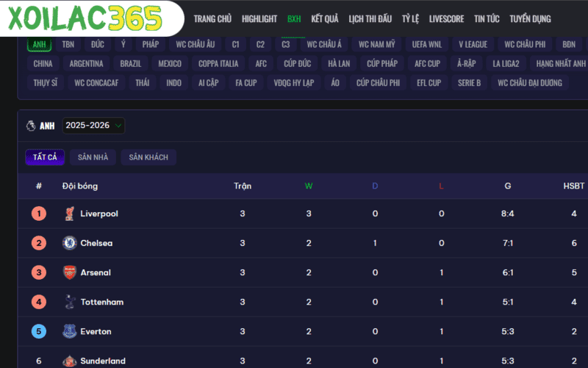Select the TBN league filter
The width and height of the screenshot is (588, 368).
[68, 44]
